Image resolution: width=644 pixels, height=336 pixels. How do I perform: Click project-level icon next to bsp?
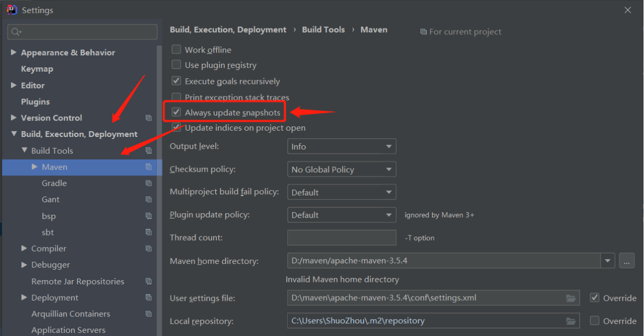click(x=148, y=216)
